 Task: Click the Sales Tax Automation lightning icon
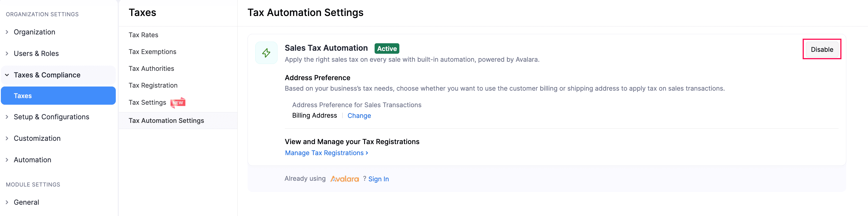pyautogui.click(x=266, y=53)
